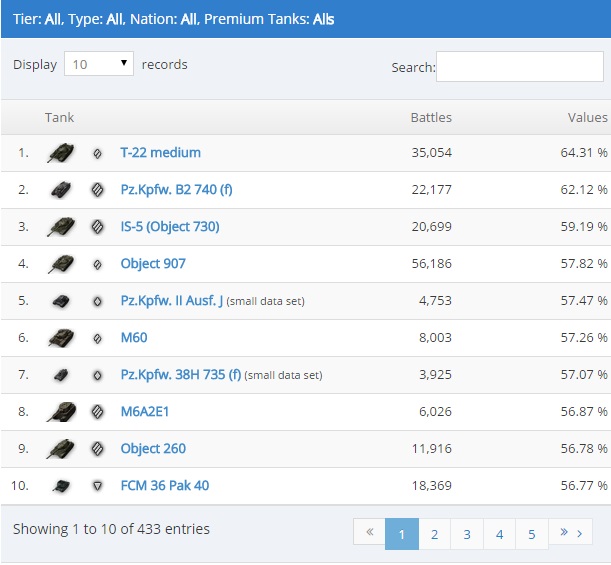
Task: Click the class icon beside M60
Action: pos(97,339)
